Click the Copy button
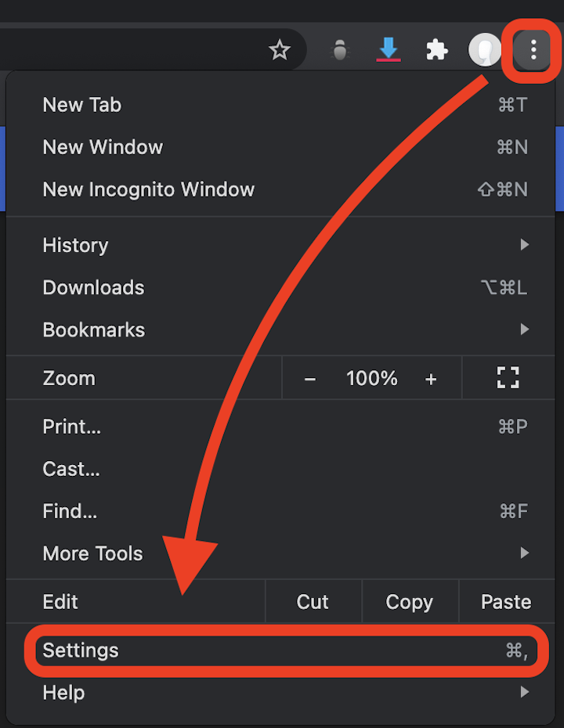564x728 pixels. pos(410,601)
